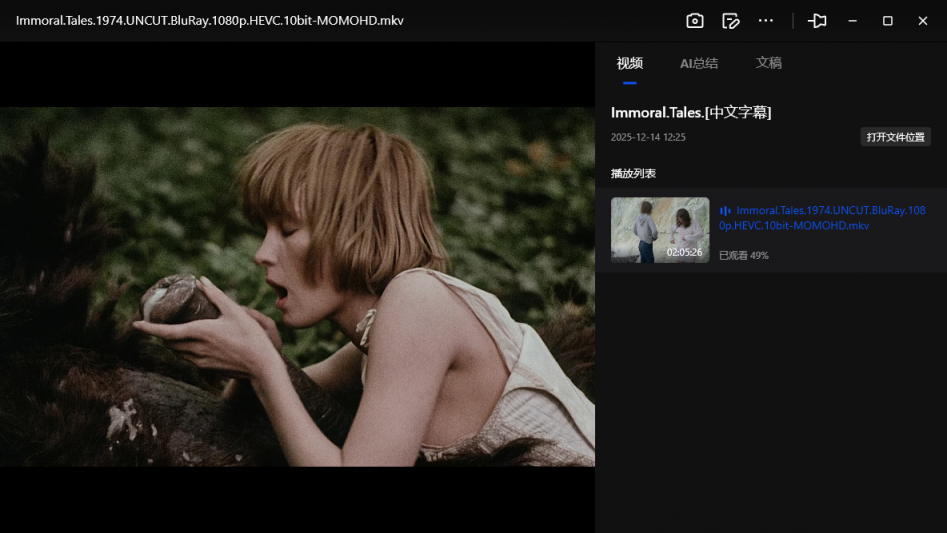Open the note editing icon in title bar
This screenshot has width=947, height=533.
[731, 21]
